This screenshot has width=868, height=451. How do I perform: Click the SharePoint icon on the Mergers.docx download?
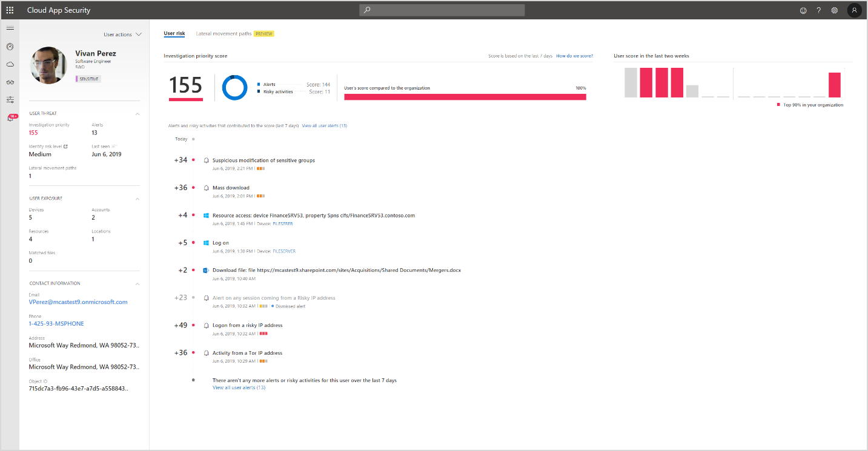coord(206,270)
